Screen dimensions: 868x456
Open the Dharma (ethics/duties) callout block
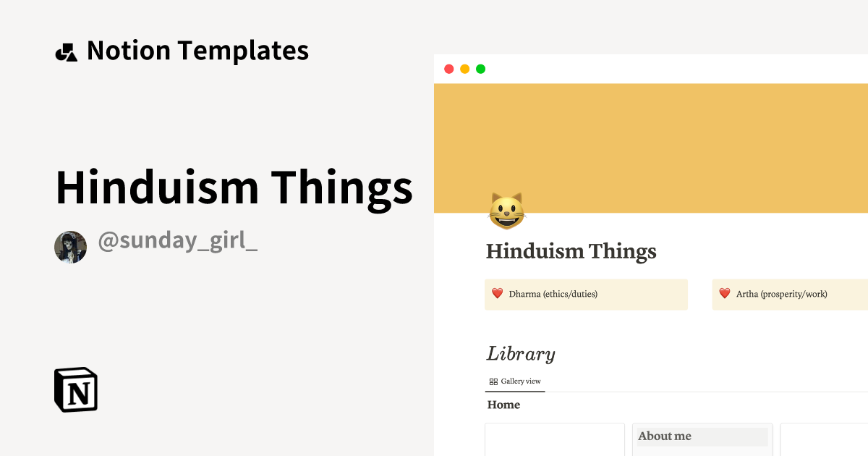(x=586, y=294)
